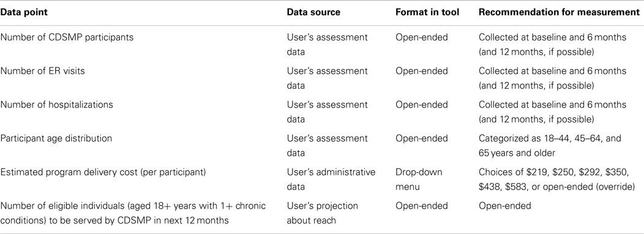The height and width of the screenshot is (234, 644).
Task: Click 'Open-ended' recommendation in the last row
Action: click(x=505, y=206)
